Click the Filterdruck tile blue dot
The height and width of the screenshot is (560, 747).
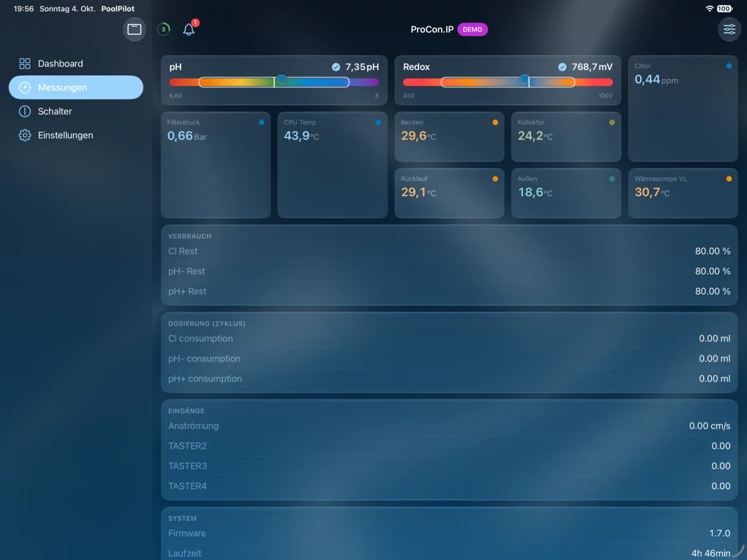[261, 123]
